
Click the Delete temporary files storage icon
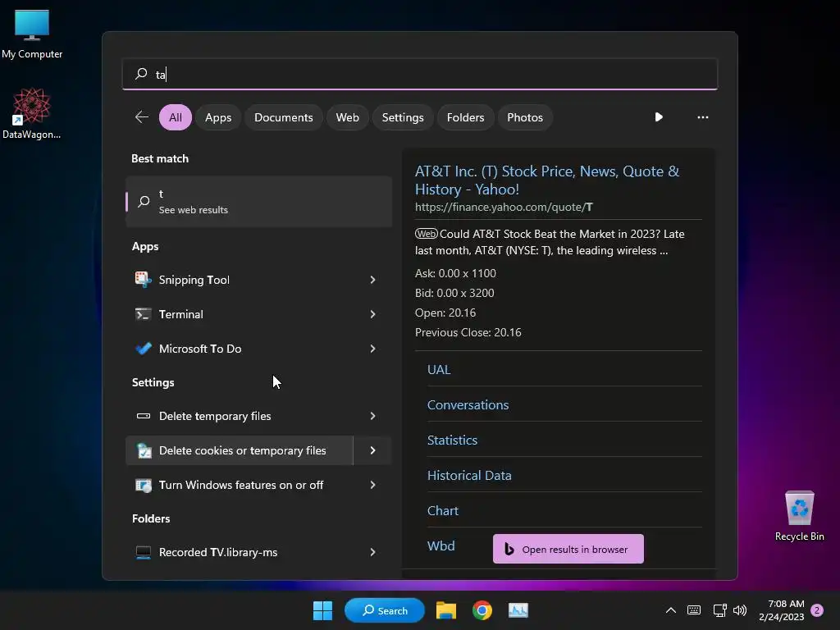(143, 416)
